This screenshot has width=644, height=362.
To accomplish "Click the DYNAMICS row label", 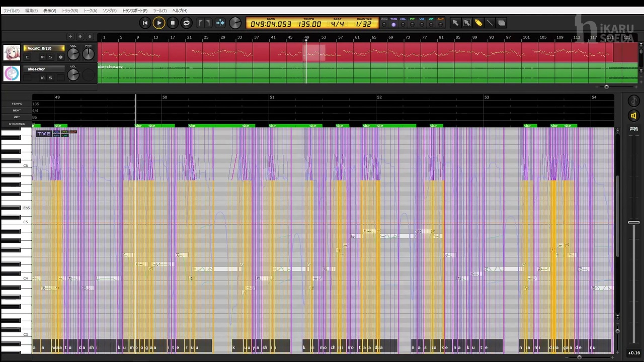I will 17,124.
